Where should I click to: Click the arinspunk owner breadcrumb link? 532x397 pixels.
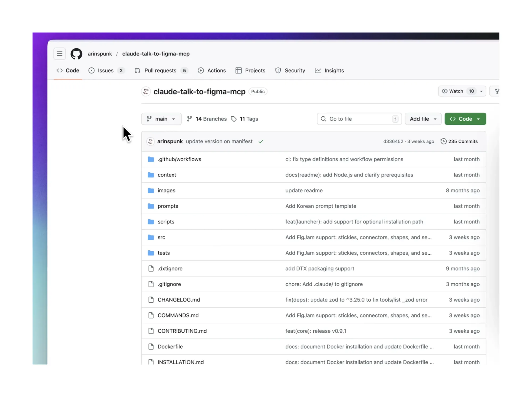click(x=100, y=54)
